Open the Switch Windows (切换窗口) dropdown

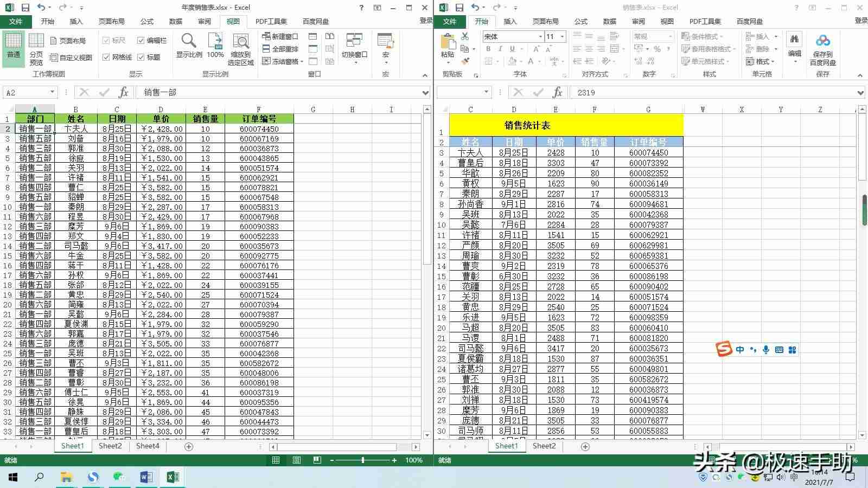[x=354, y=49]
